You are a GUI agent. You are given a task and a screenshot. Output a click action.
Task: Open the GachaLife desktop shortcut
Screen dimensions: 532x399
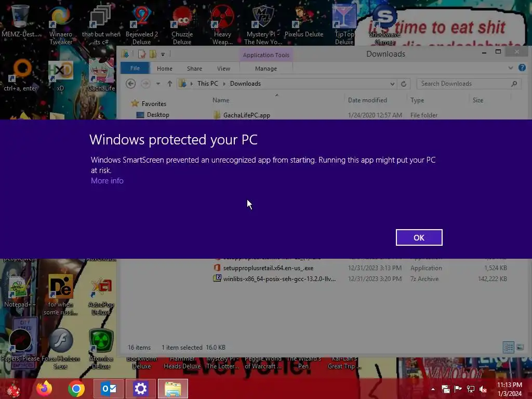click(x=101, y=75)
